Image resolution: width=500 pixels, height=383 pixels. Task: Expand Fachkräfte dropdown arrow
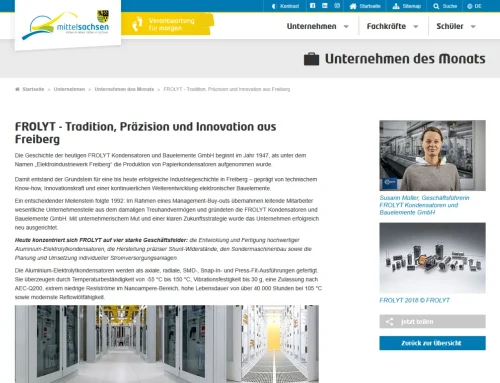click(416, 27)
